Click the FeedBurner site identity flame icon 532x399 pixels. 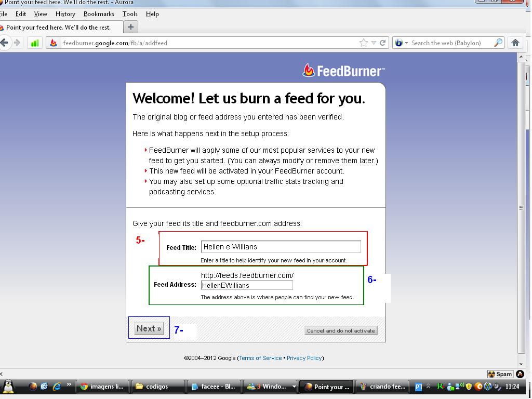[x=54, y=43]
